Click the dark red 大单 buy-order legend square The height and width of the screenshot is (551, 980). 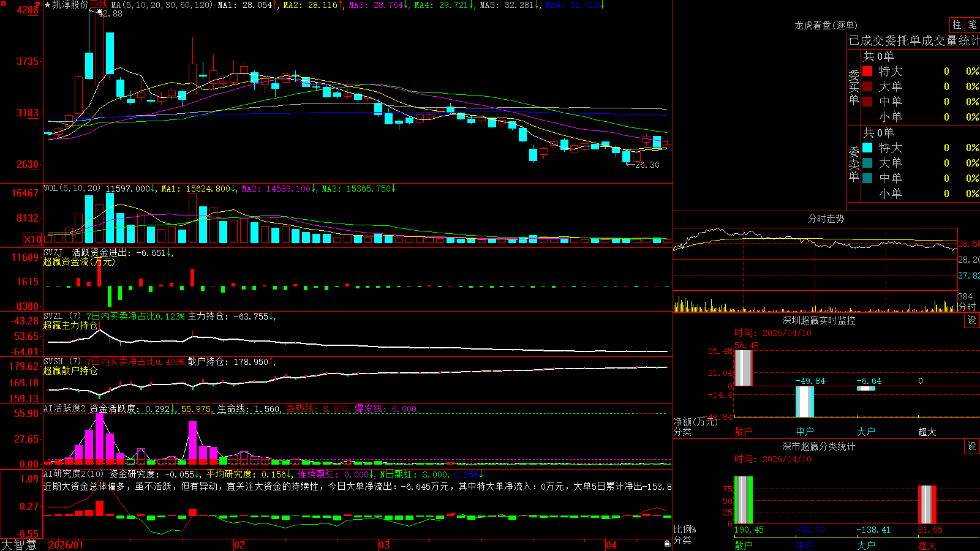(x=867, y=86)
